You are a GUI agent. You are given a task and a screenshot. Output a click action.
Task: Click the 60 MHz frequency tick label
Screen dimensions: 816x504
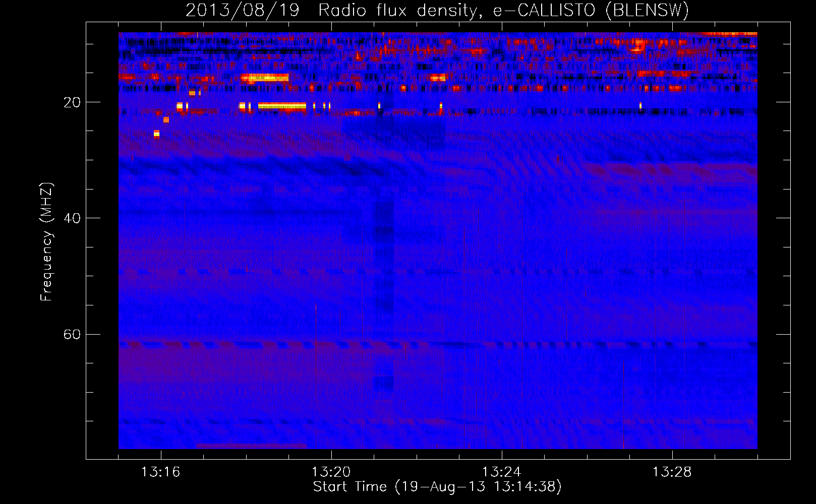[72, 335]
